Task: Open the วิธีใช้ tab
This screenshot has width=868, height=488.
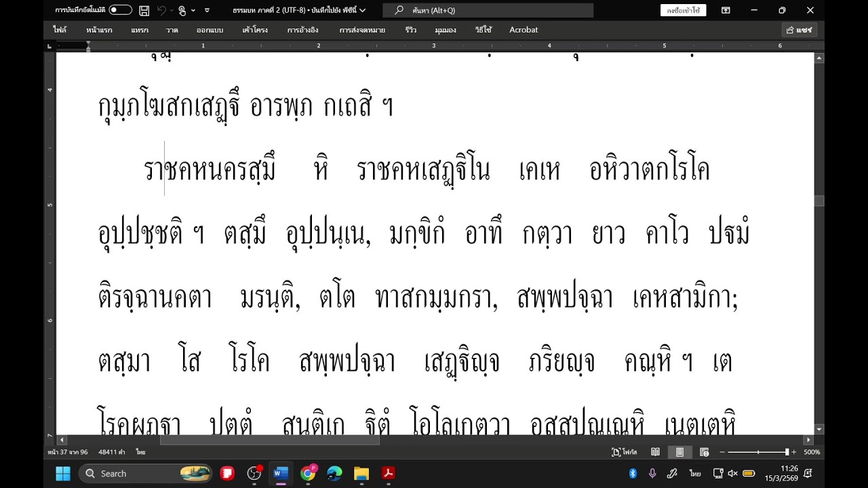Action: point(484,30)
